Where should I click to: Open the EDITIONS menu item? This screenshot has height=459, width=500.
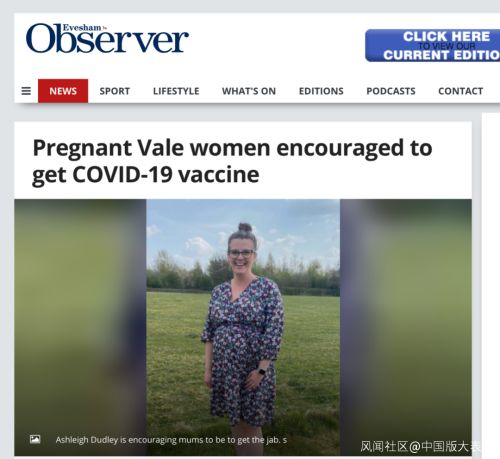(x=321, y=91)
